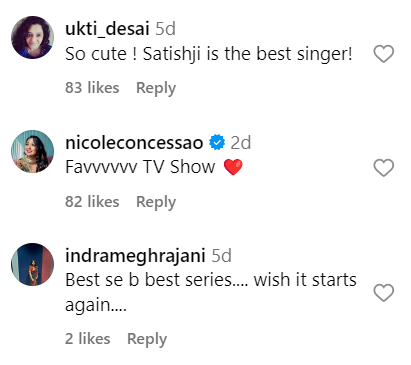Click nicoleconcessao's blue verified badge
Screen dimensions: 411x365
tap(217, 143)
